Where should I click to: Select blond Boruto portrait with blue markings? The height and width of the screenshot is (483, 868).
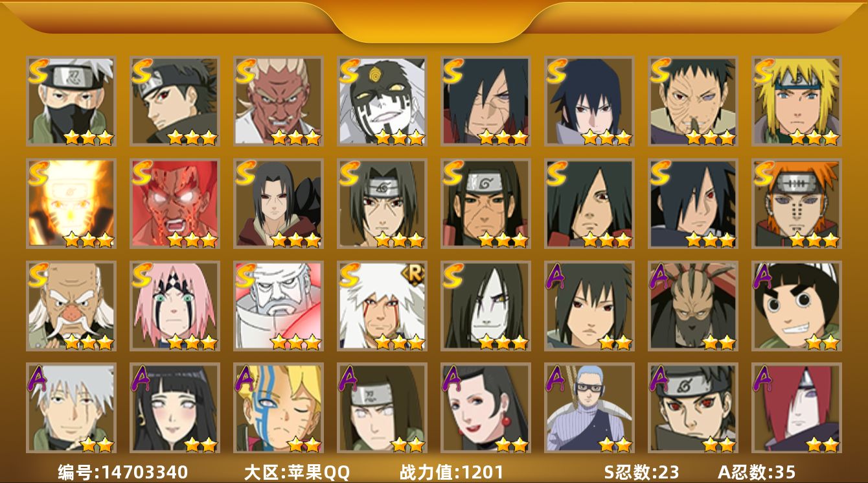click(279, 408)
